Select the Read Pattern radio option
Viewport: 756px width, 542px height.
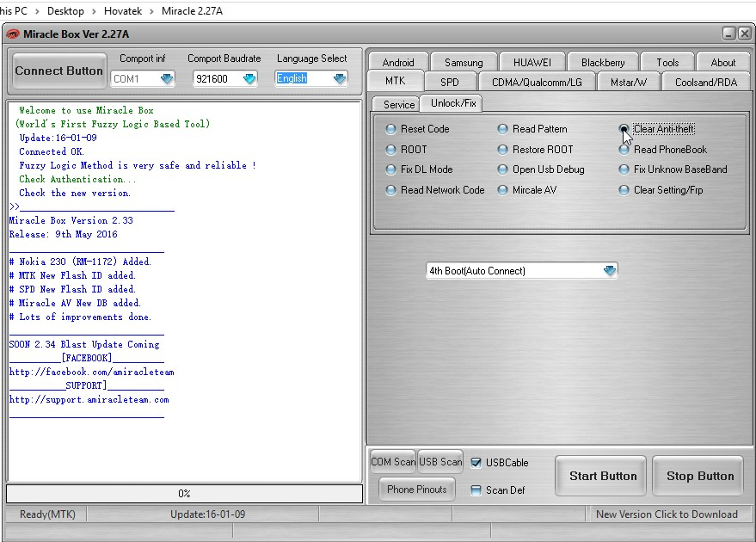[x=532, y=129]
